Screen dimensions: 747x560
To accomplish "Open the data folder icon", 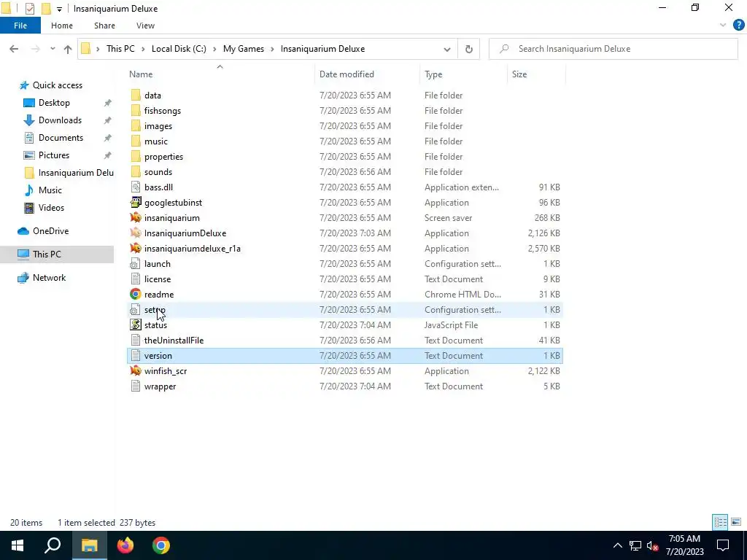I will (136, 96).
